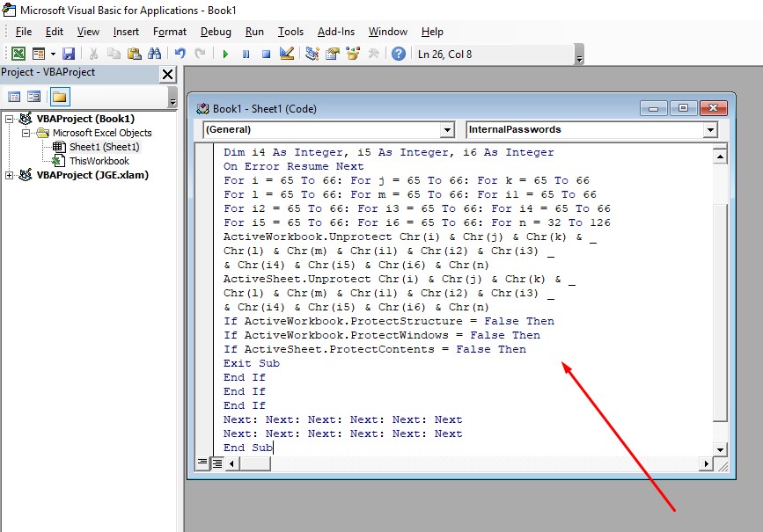Open Visual Basic Help question icon
This screenshot has width=763, height=532.
398,54
